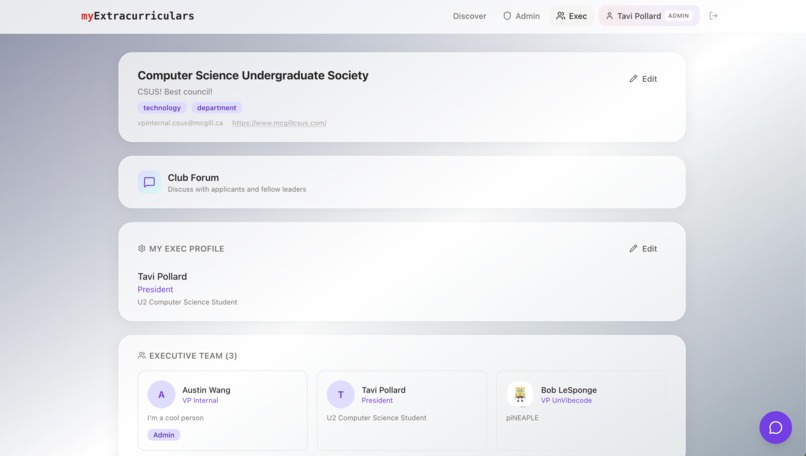
Task: Click the vpinternal.csus@mcgill.ca email
Action: 180,123
